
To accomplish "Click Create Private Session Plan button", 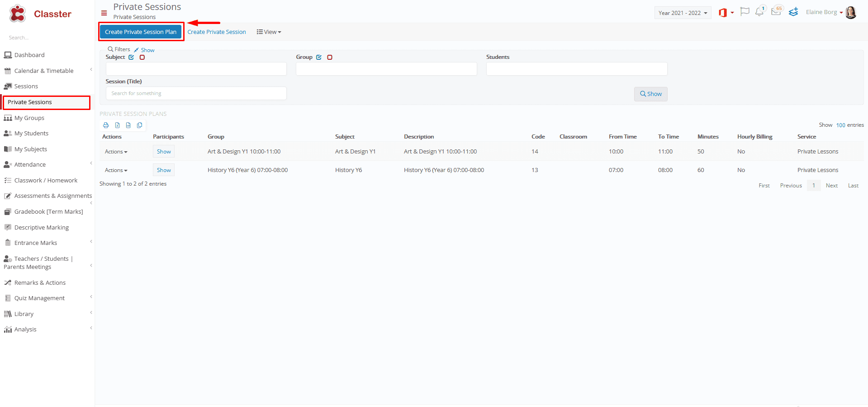I will [141, 32].
